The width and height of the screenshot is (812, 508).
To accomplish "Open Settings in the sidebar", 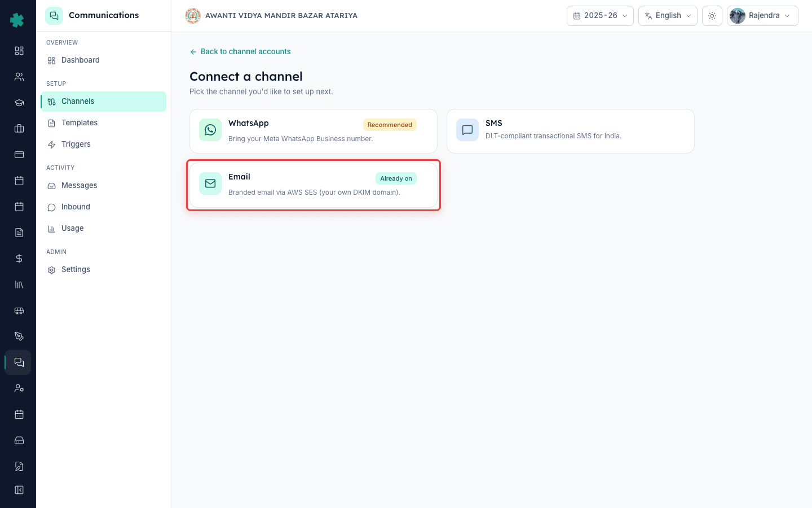I will pyautogui.click(x=104, y=270).
